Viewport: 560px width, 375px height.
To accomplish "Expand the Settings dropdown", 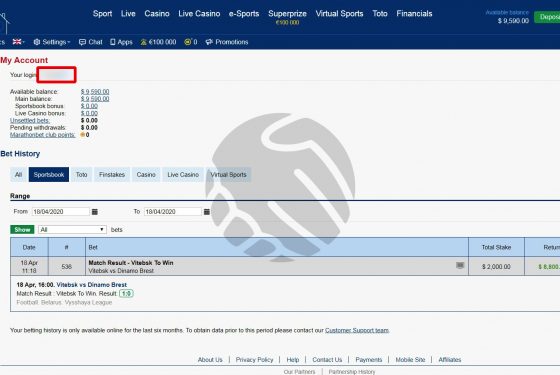I will pos(52,42).
